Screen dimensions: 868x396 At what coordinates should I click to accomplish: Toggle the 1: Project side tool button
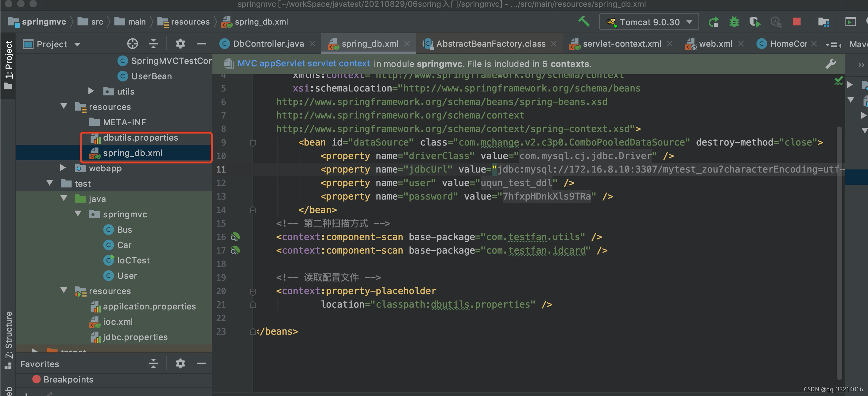[8, 65]
